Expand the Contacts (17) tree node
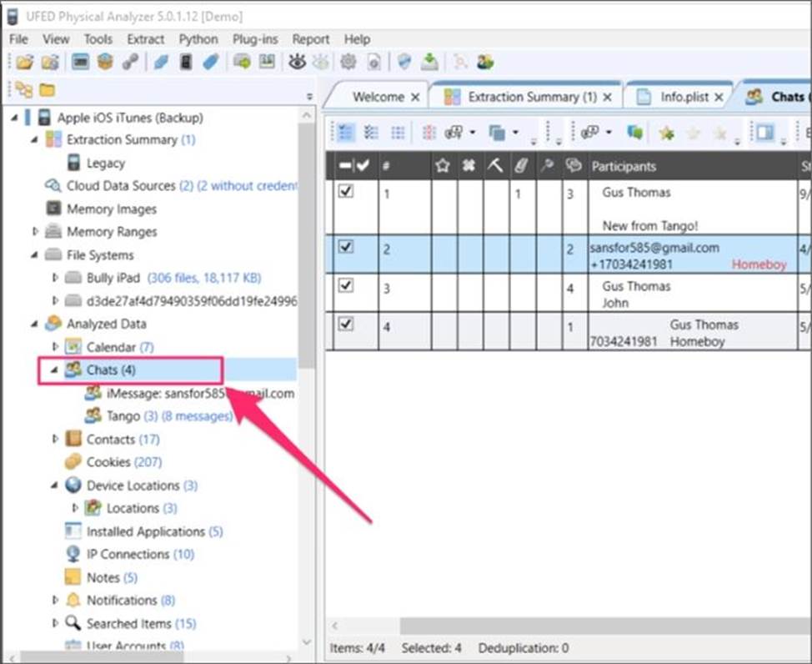This screenshot has width=812, height=664. click(57, 439)
